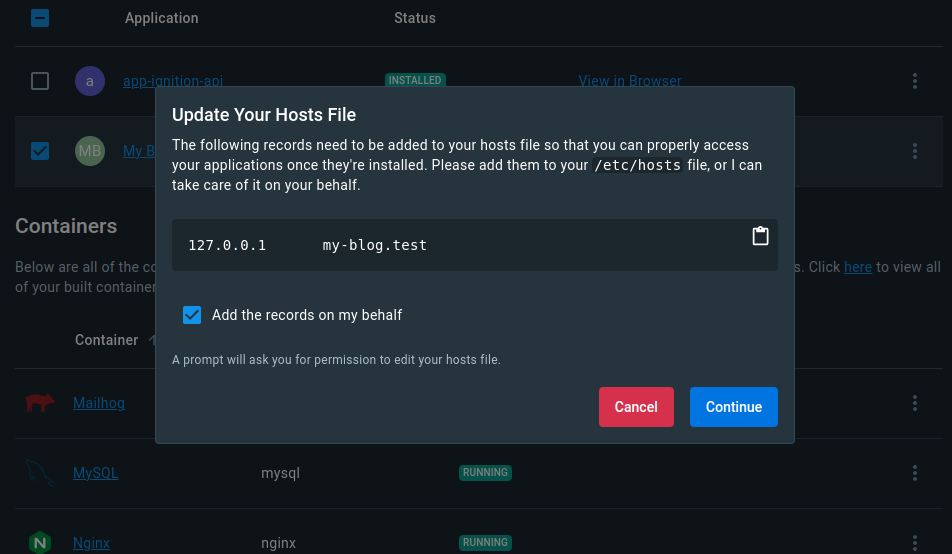The height and width of the screenshot is (554, 952).
Task: Click the Nginx hexagon icon
Action: (40, 543)
